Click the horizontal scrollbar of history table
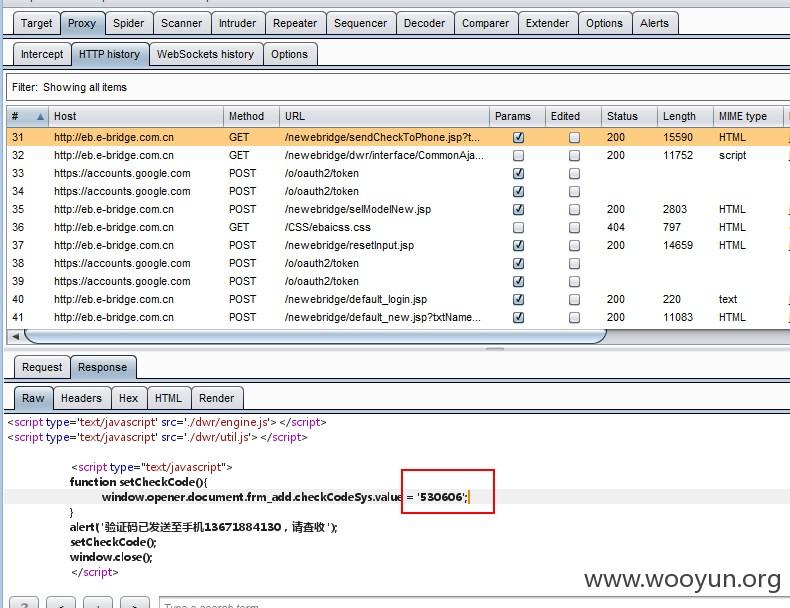This screenshot has width=790, height=608. coord(315,336)
